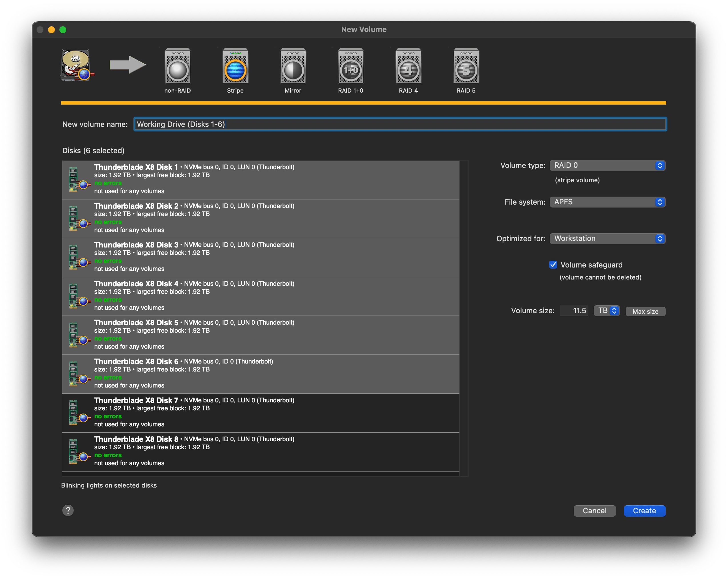Screen dimensions: 728x579
Task: Select the RAID 4 icon
Action: [x=409, y=67]
